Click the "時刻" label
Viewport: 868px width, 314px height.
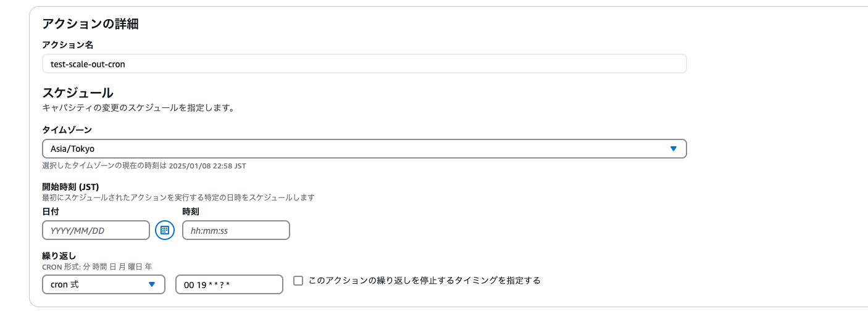pyautogui.click(x=191, y=212)
